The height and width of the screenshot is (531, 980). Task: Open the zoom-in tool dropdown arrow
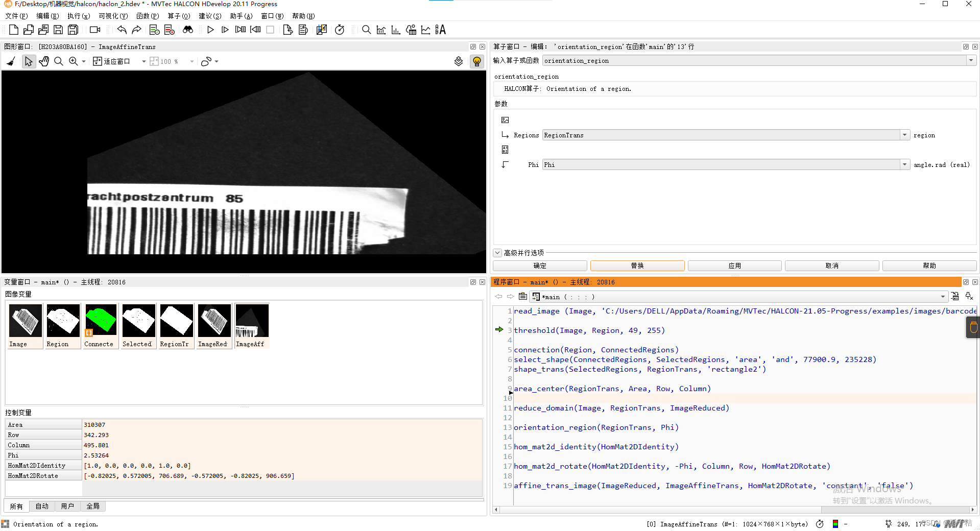coord(84,62)
